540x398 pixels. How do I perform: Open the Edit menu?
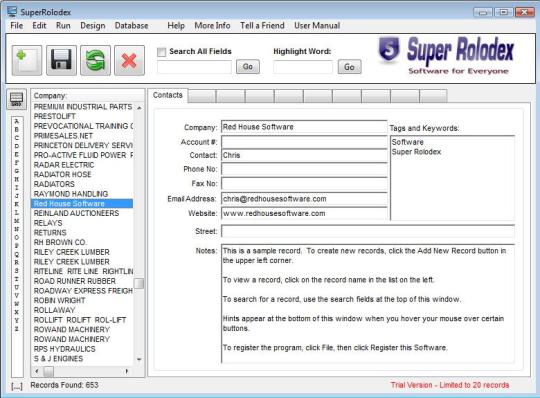(x=39, y=25)
